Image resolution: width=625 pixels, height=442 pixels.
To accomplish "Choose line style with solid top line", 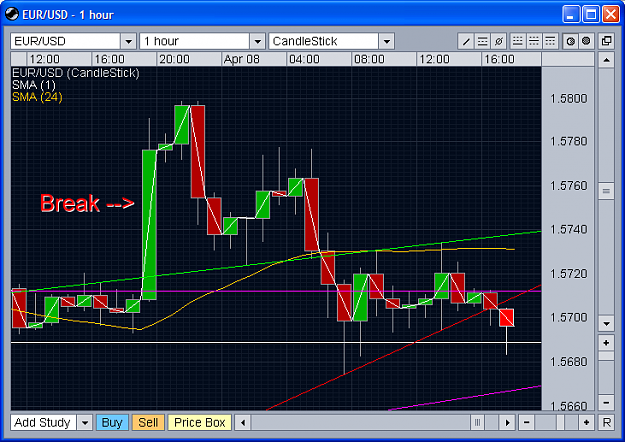I will pos(550,41).
